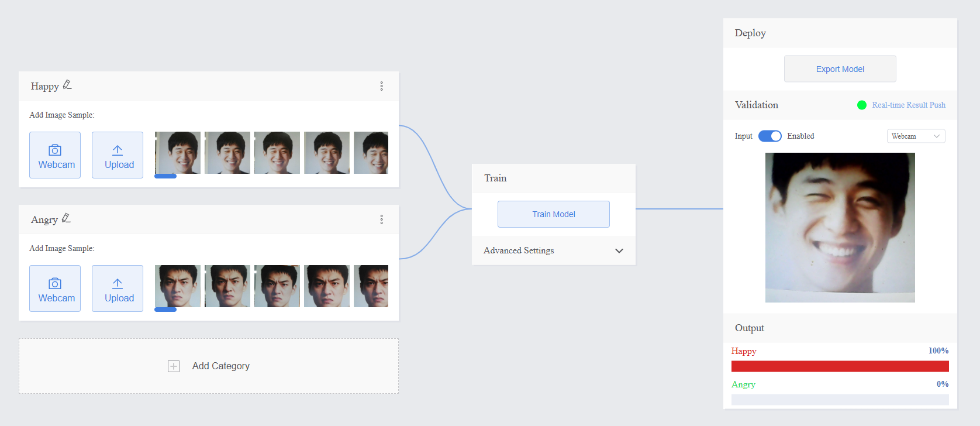Disable the Input enabled toggle
The height and width of the screenshot is (426, 980).
click(x=769, y=136)
